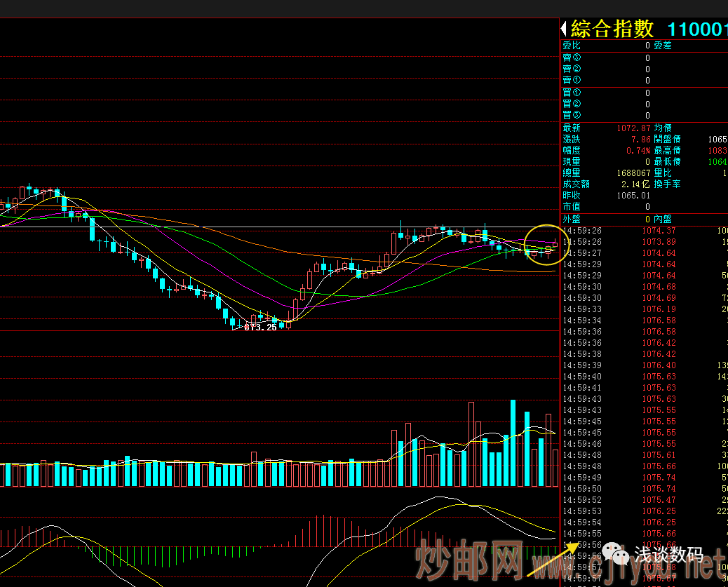Click the WeChat logo in the watermark
Image resolution: width=728 pixels, height=587 pixels.
(621, 555)
